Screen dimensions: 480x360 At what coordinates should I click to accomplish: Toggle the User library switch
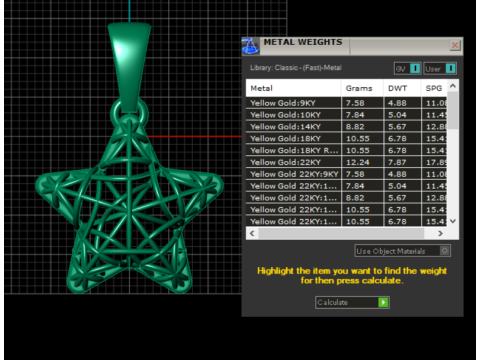tap(450, 68)
